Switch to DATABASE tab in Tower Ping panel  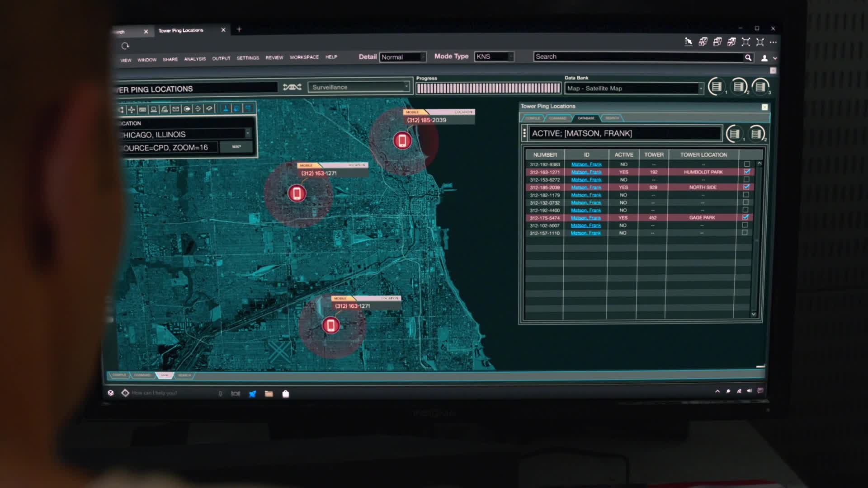point(586,118)
